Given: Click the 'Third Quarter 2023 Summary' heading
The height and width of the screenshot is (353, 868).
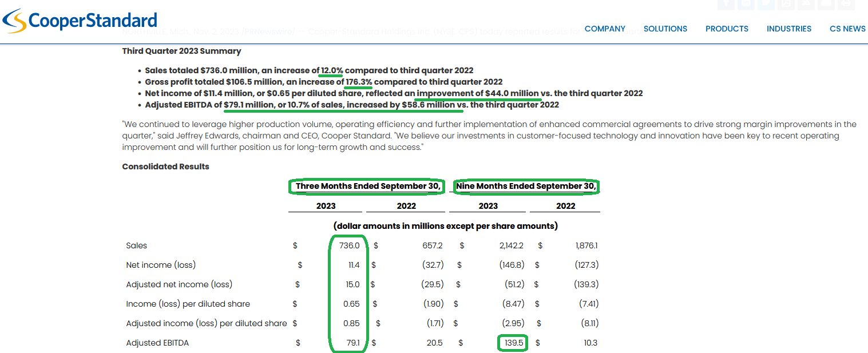Looking at the screenshot, I should click(x=182, y=51).
